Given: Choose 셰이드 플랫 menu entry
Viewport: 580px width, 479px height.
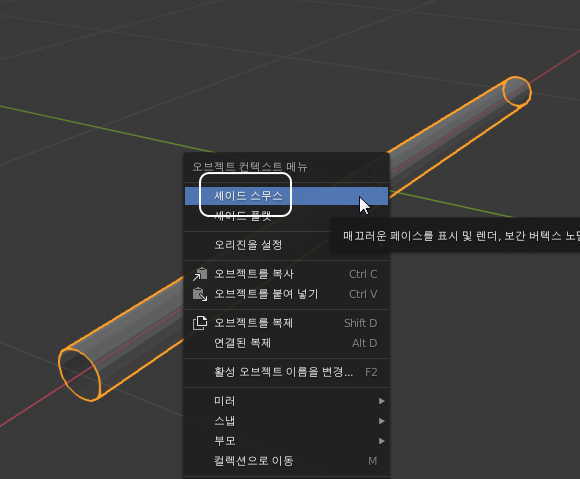Looking at the screenshot, I should point(286,216).
